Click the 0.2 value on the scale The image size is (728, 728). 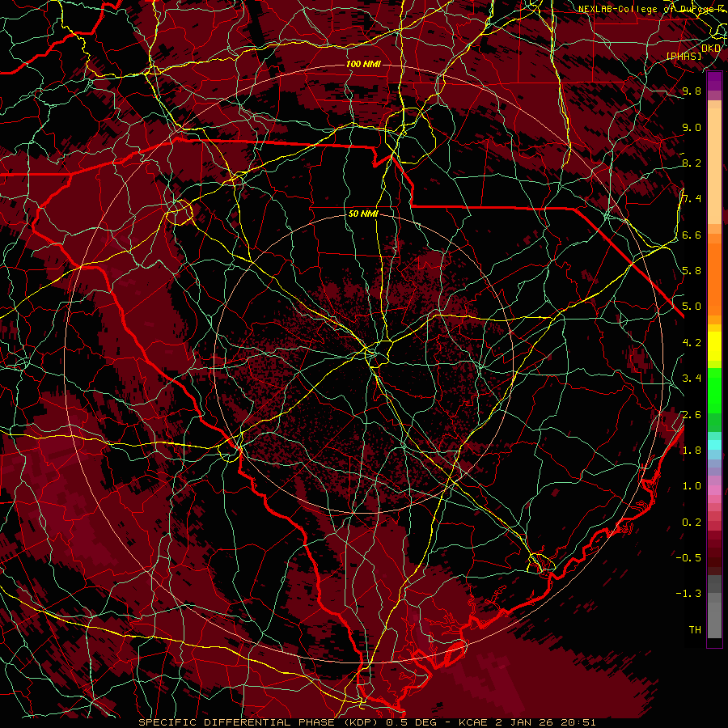click(x=692, y=523)
